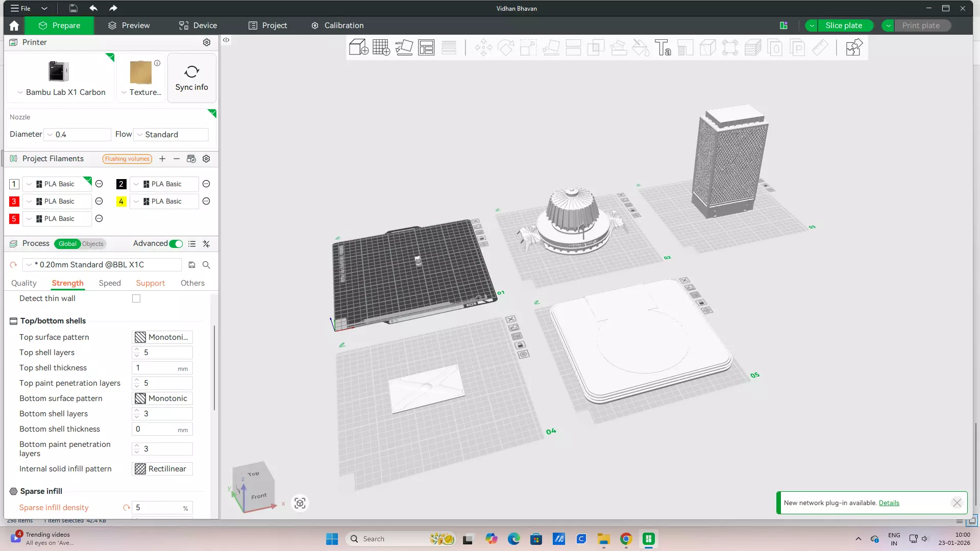Switch to Project tab
The height and width of the screenshot is (551, 980).
pos(267,26)
